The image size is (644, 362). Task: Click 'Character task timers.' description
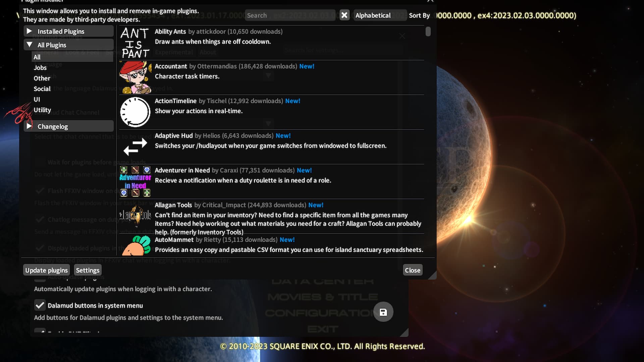coord(187,76)
